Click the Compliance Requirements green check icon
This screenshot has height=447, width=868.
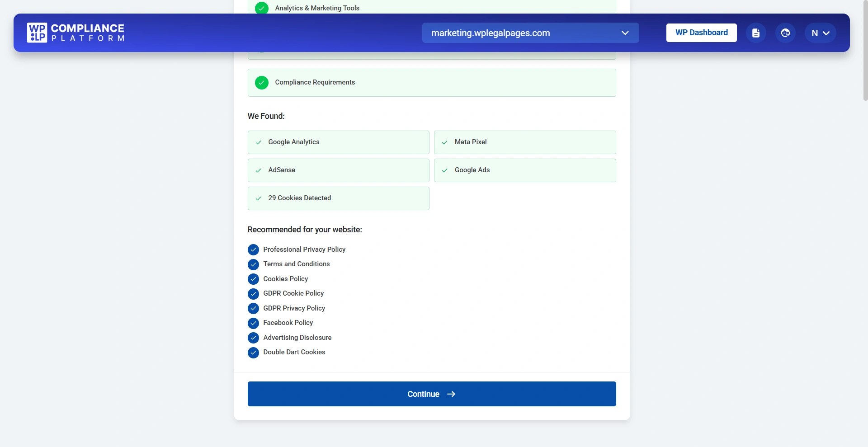click(261, 83)
